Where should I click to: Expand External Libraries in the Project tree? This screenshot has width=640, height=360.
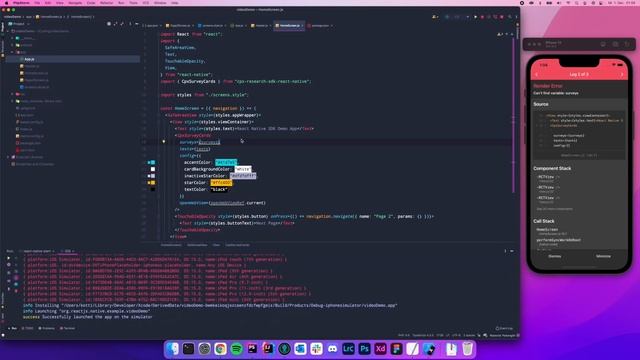tap(8, 157)
